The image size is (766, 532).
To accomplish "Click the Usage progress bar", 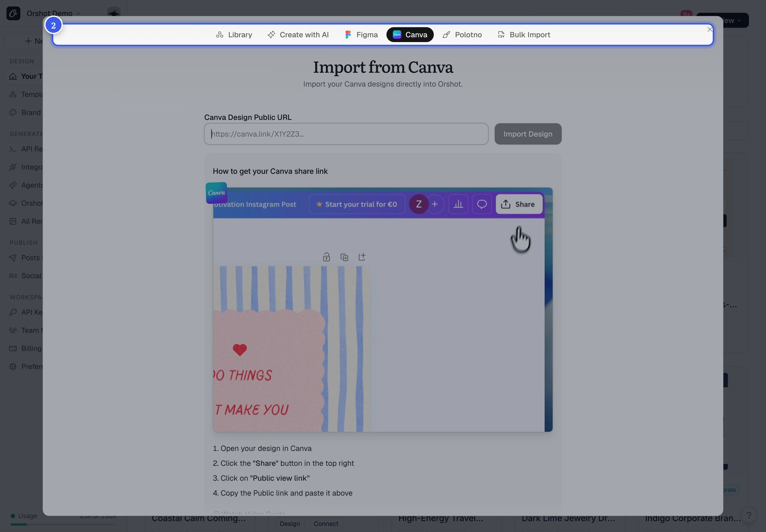I will pyautogui.click(x=63, y=525).
